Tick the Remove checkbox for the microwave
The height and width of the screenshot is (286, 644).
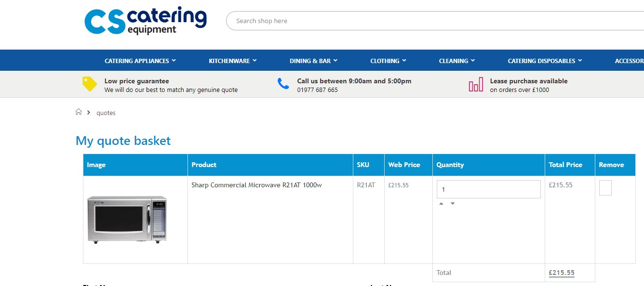(605, 188)
